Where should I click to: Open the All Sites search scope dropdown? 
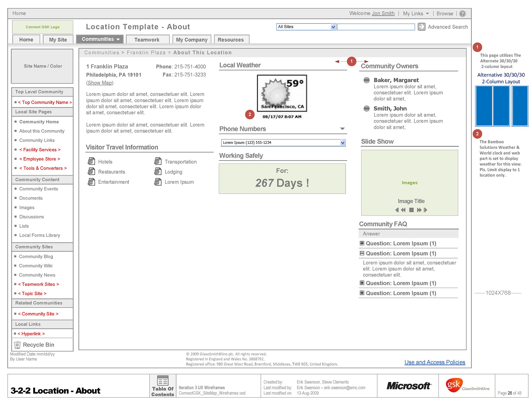[333, 27]
